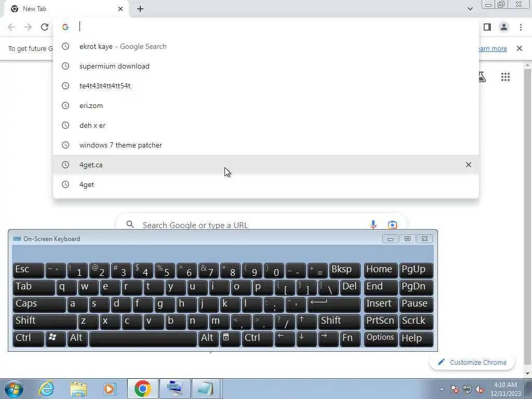The width and height of the screenshot is (532, 399).
Task: Open a new tab with plus button
Action: [140, 9]
